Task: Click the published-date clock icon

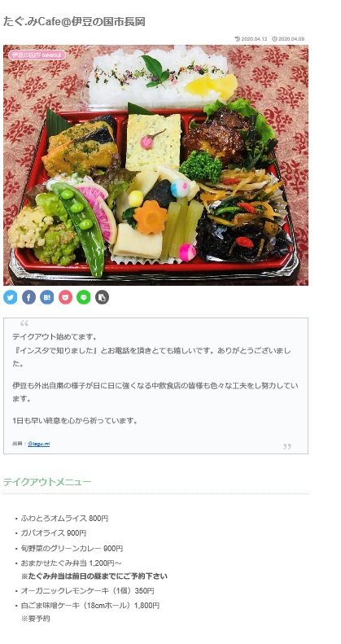Action: (x=274, y=39)
